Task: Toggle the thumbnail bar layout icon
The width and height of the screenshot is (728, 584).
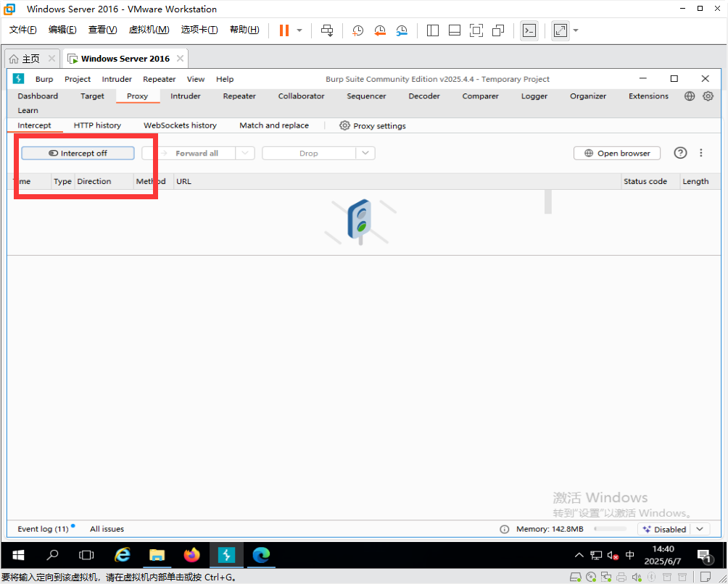Action: [454, 30]
